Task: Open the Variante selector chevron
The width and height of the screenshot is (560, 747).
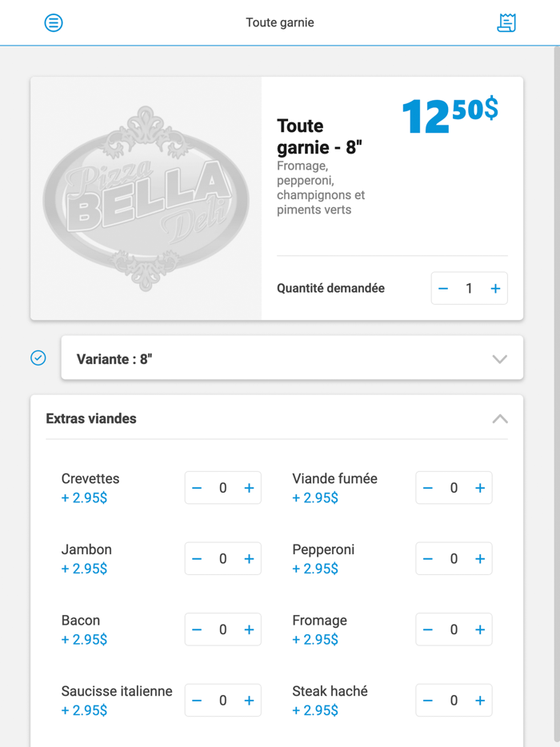Action: click(x=500, y=358)
